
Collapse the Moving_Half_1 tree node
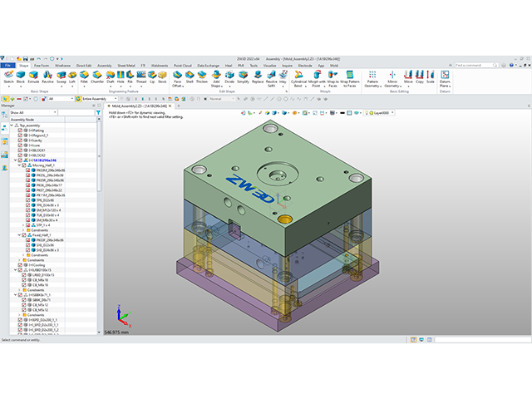19,165
